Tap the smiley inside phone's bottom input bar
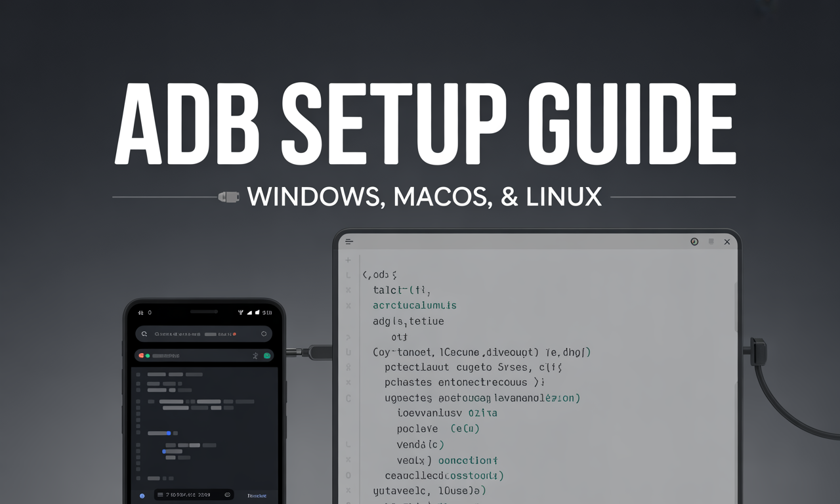840x504 pixels. click(227, 495)
